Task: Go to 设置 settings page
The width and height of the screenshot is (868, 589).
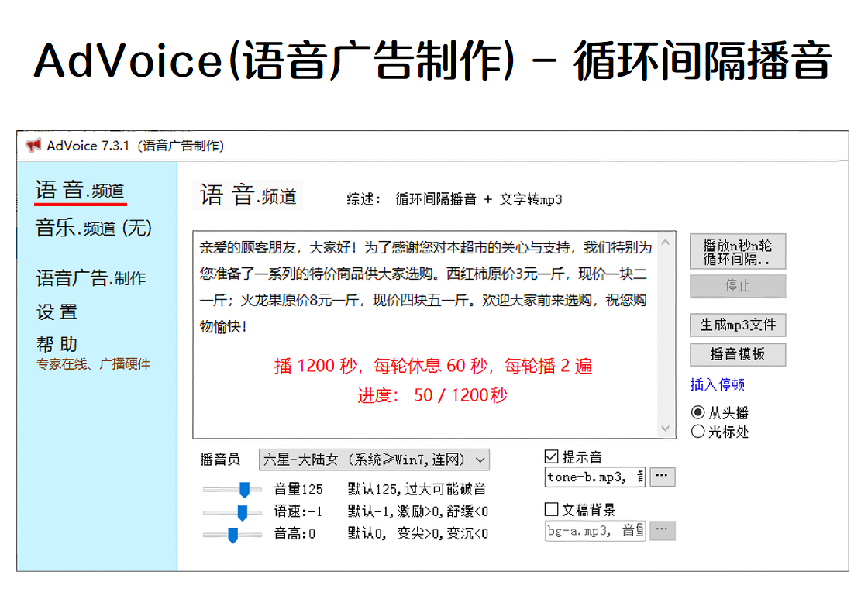Action: point(57,312)
